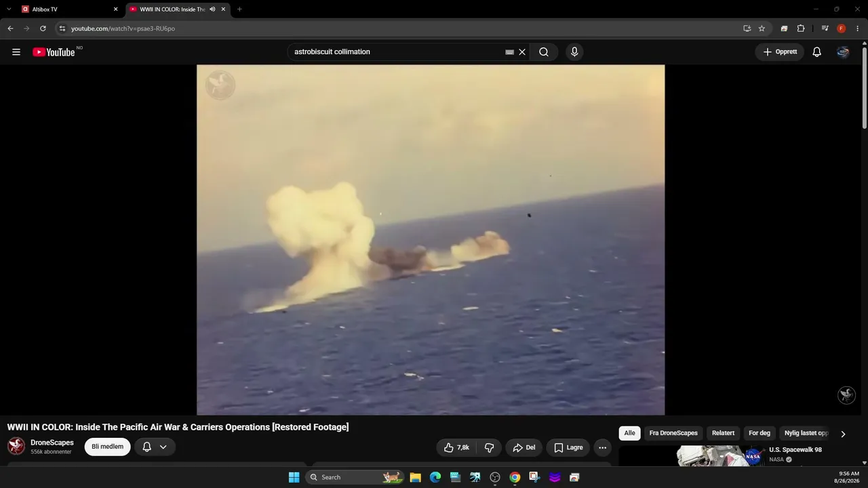
Task: Share the video using Del button
Action: [x=524, y=447]
